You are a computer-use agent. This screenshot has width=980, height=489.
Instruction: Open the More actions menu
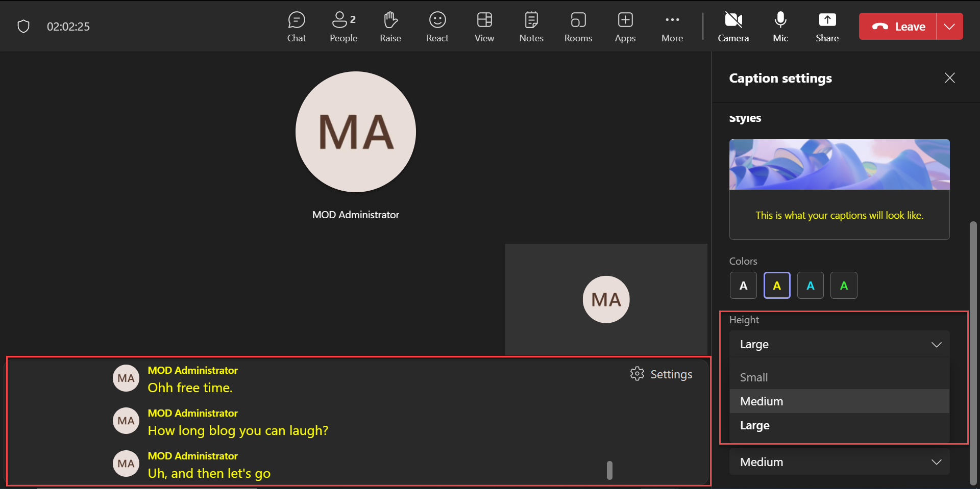click(x=672, y=27)
